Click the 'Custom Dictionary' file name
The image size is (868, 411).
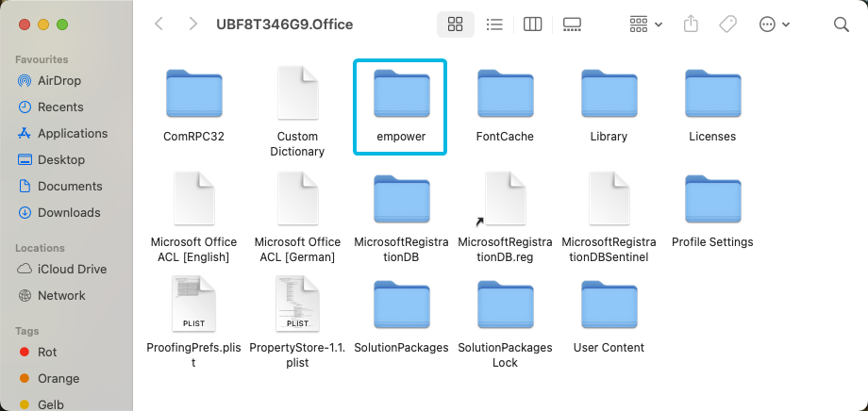point(298,144)
